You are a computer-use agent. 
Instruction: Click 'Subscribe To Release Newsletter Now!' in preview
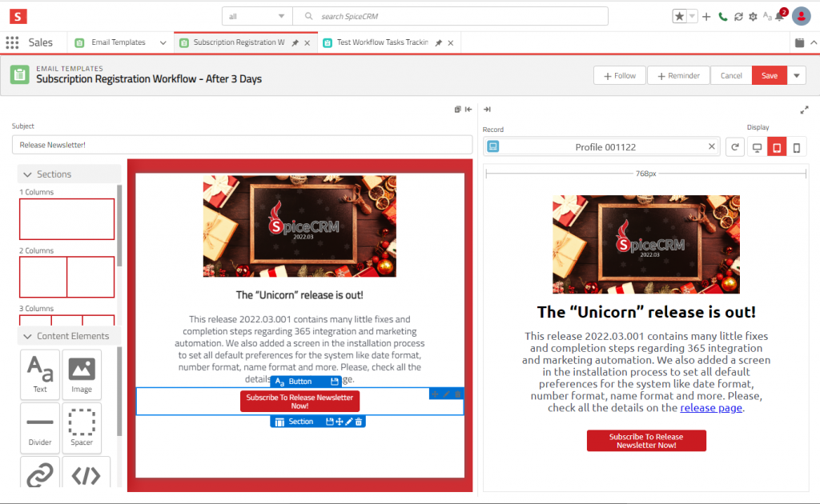(646, 441)
